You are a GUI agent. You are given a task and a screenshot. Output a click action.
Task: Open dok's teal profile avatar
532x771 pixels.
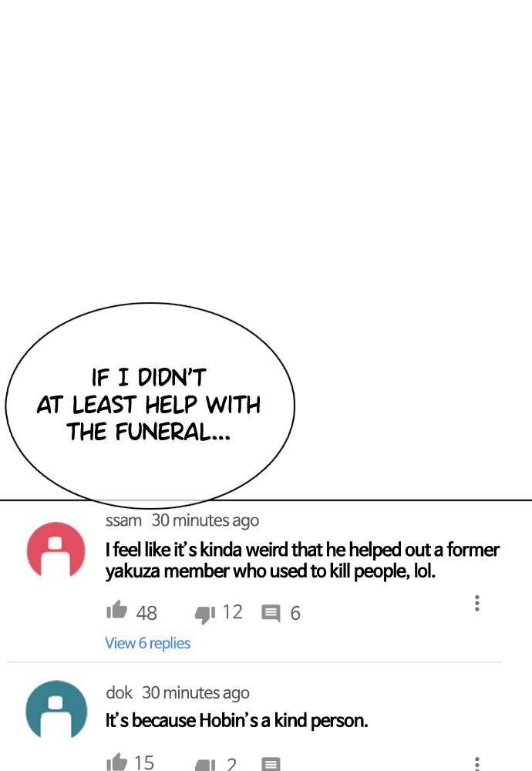(x=56, y=709)
